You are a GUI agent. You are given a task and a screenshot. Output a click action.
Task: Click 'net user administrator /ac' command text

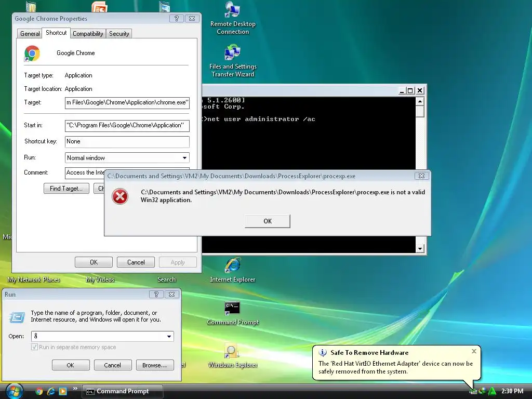click(x=261, y=119)
